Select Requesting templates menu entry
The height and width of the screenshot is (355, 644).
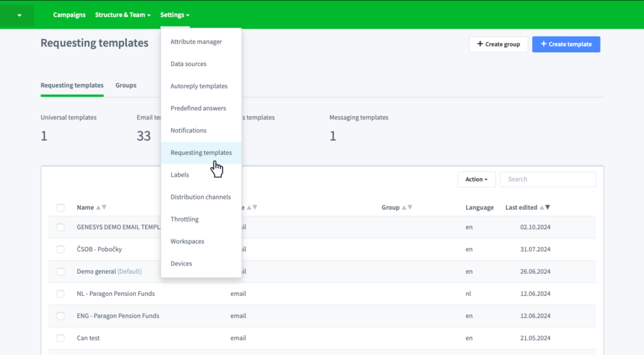201,152
